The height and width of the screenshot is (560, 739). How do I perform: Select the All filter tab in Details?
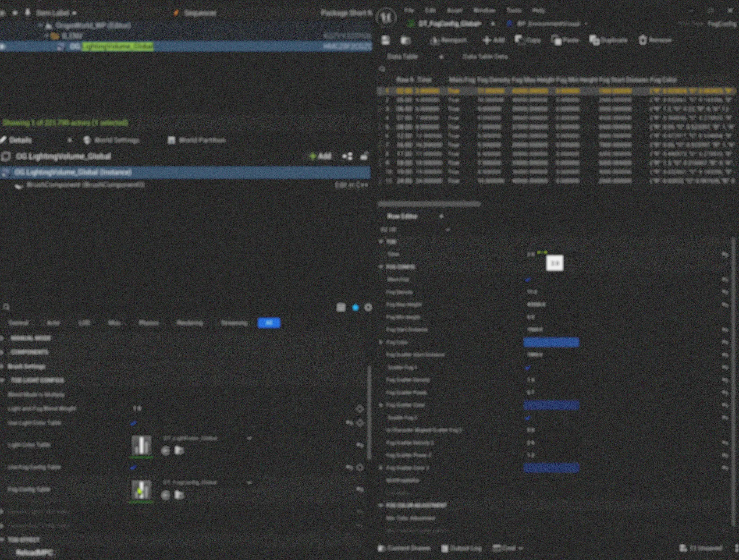pyautogui.click(x=269, y=323)
